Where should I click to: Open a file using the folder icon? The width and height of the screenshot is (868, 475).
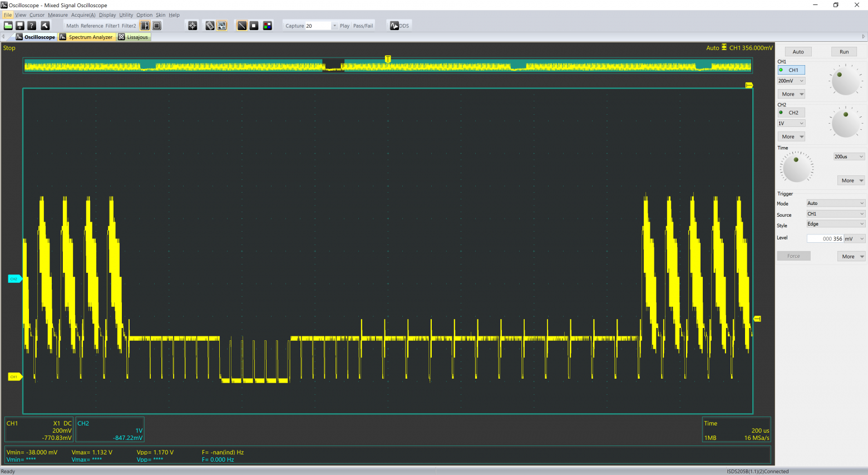click(x=8, y=25)
